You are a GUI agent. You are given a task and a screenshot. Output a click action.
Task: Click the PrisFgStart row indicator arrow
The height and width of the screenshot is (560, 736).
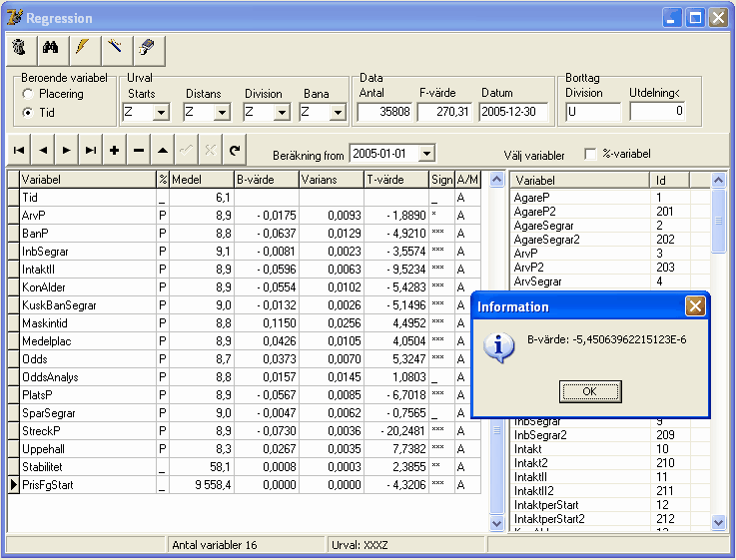[14, 485]
